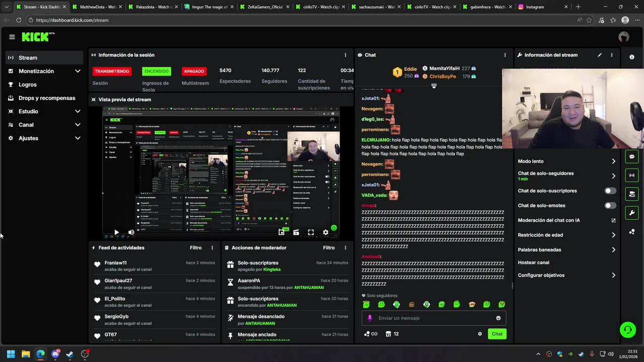Image resolution: width=644 pixels, height=362 pixels.
Task: Open Acciones de moderador three-dot menu
Action: click(x=345, y=248)
